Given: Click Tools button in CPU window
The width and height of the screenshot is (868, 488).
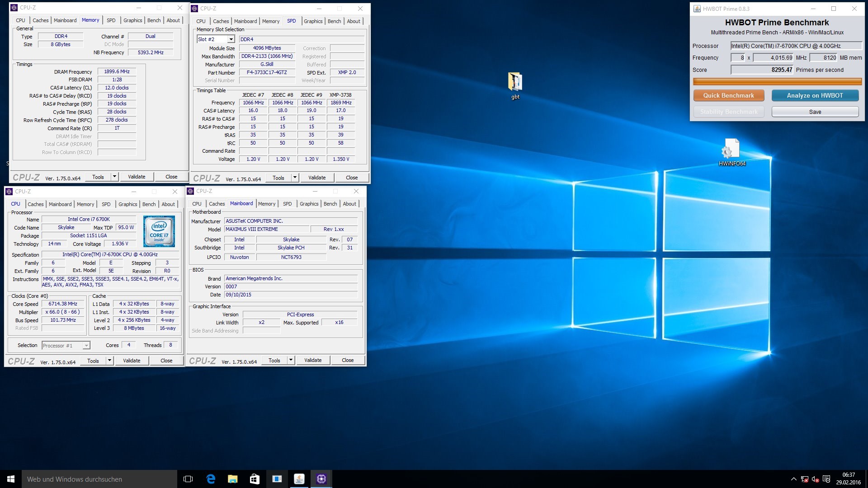Looking at the screenshot, I should pyautogui.click(x=93, y=361).
